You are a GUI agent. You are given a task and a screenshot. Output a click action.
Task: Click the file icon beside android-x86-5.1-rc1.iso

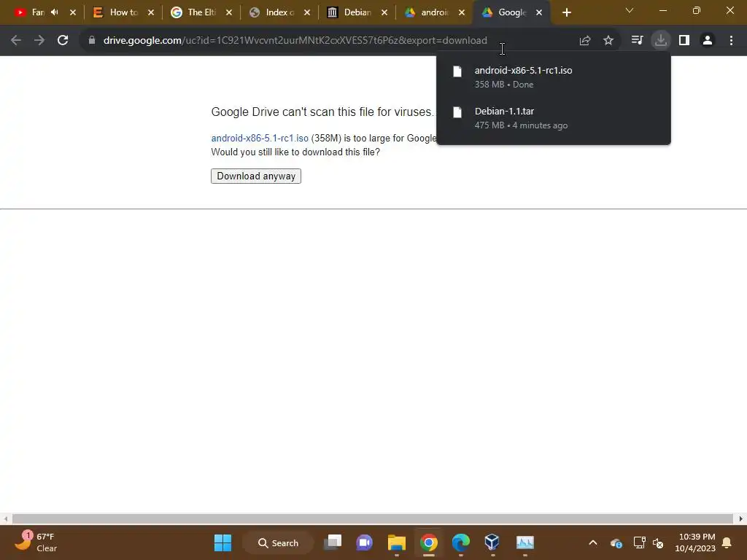(x=457, y=71)
